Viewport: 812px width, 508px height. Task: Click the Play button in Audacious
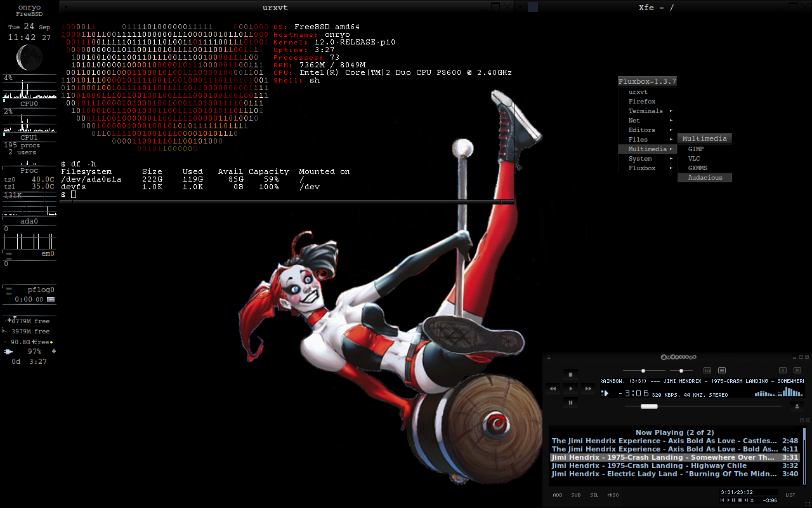(x=570, y=388)
